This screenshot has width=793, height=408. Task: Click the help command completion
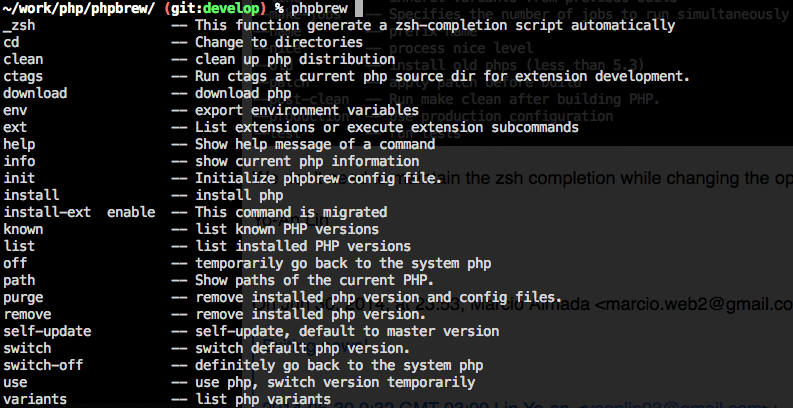pos(19,144)
